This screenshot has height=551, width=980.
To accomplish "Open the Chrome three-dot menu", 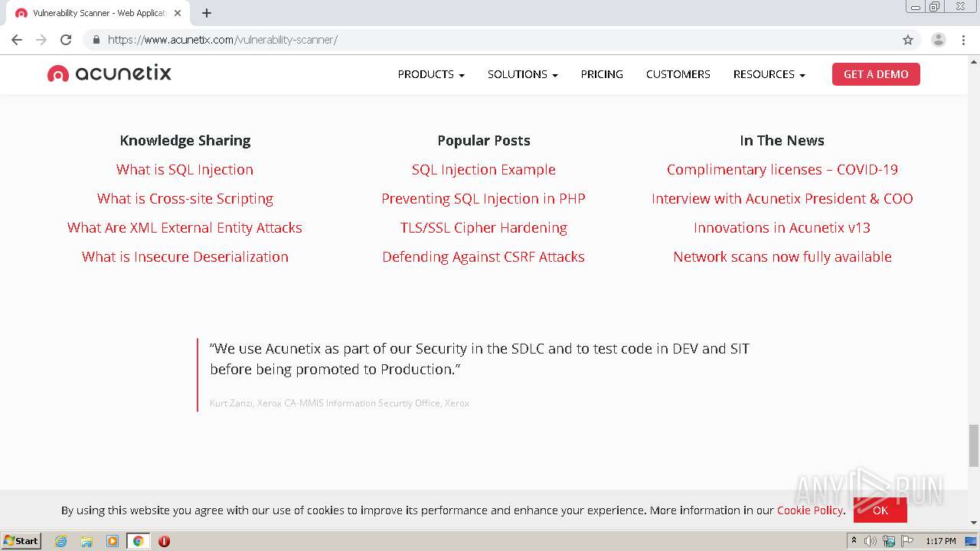I will tap(963, 40).
